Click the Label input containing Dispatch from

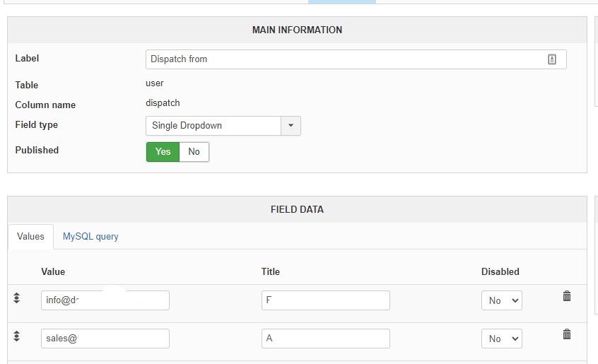tap(346, 59)
